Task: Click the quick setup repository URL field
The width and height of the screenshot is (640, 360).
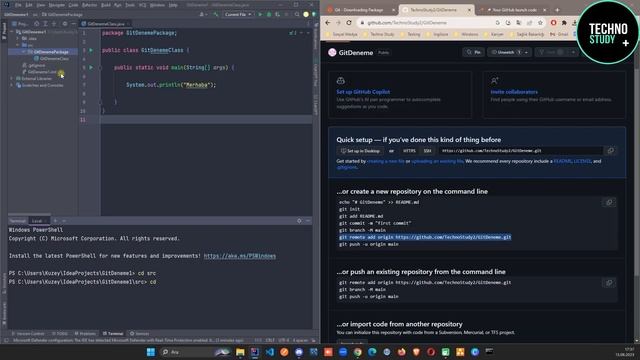Action: (521, 151)
